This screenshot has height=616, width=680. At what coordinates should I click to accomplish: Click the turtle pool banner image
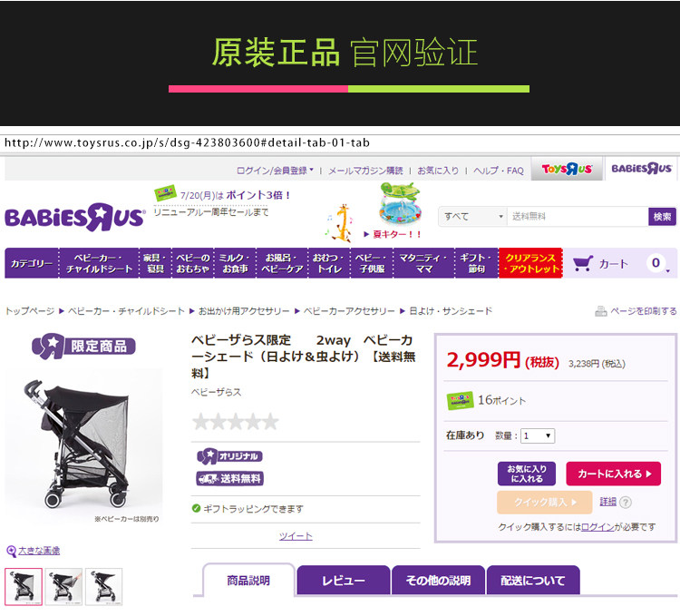(400, 203)
